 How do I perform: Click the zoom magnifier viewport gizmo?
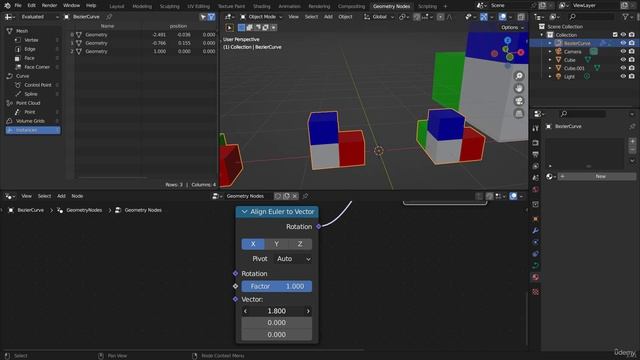coord(519,76)
